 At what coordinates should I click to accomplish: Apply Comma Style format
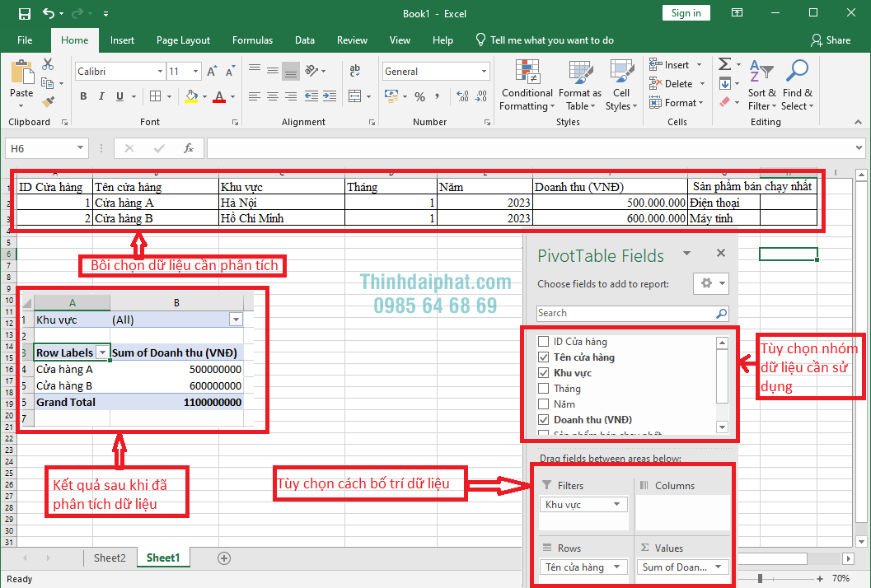[x=438, y=96]
